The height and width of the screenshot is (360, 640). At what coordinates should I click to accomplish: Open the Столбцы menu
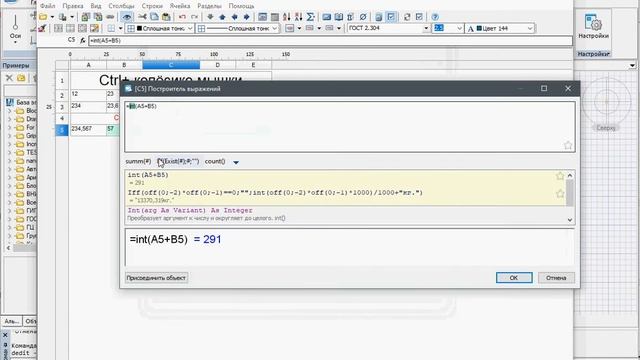(x=121, y=6)
